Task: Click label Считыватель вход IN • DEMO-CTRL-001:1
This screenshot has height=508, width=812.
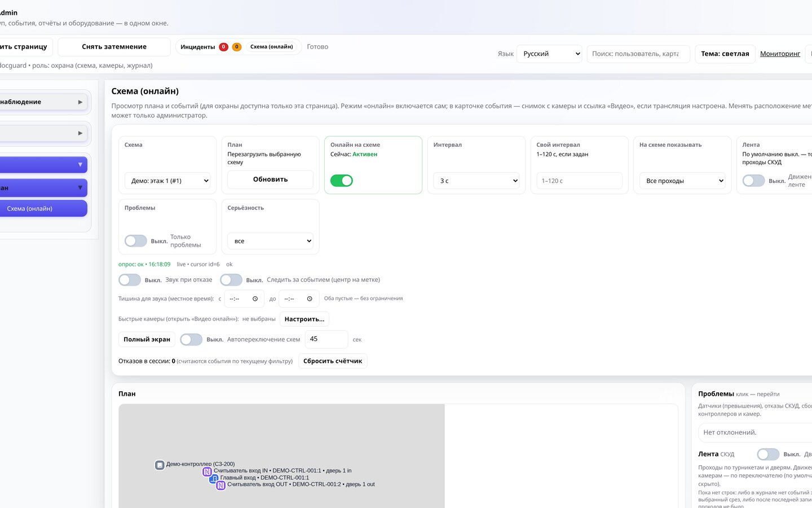Action: click(283, 471)
